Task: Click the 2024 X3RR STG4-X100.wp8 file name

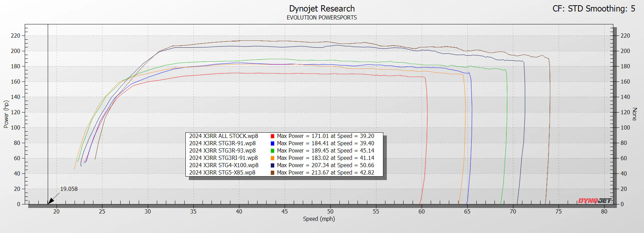Action: point(224,165)
